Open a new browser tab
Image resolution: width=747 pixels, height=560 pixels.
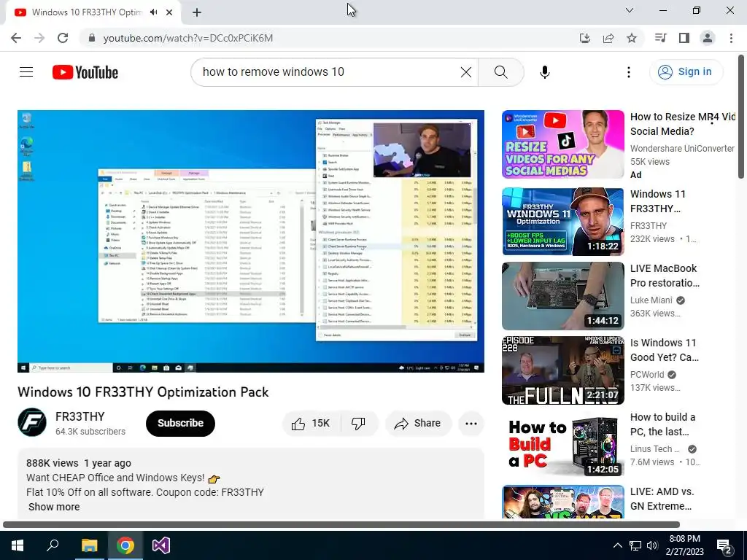[x=197, y=12]
